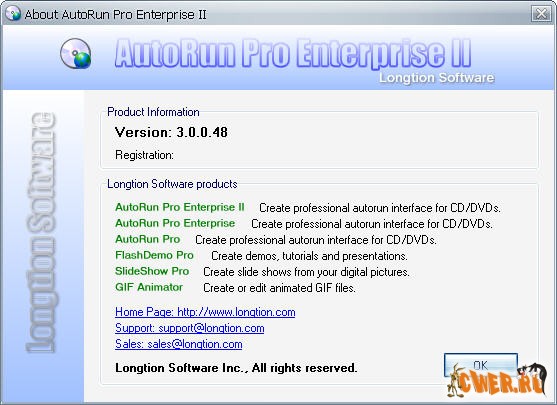Click the Longtion Software banner subtitle
This screenshot has height=405, width=557.
point(437,78)
